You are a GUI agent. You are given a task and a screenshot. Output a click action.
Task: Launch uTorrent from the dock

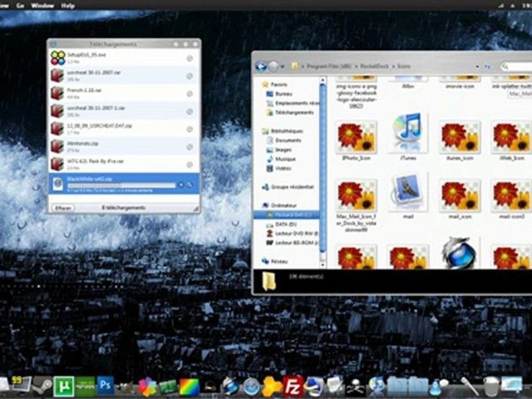pos(63,386)
